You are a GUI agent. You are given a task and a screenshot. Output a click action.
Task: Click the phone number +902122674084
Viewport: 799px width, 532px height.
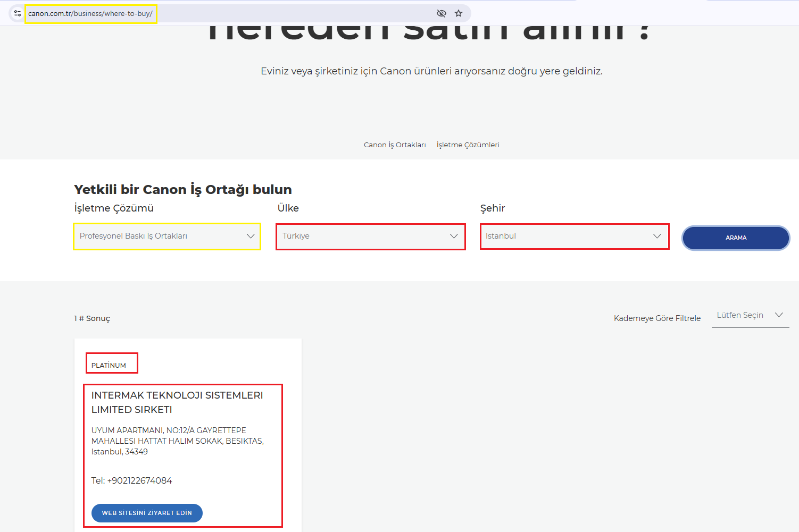140,480
